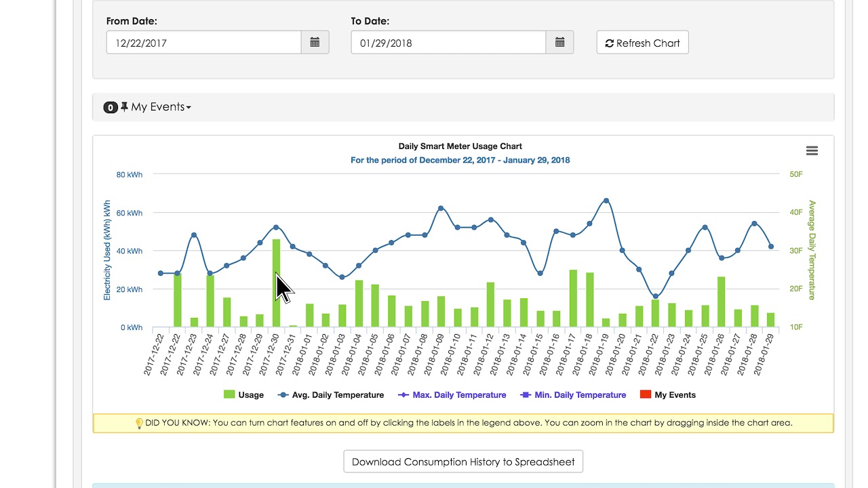Toggle My Events legend label
868x488 pixels.
(675, 394)
